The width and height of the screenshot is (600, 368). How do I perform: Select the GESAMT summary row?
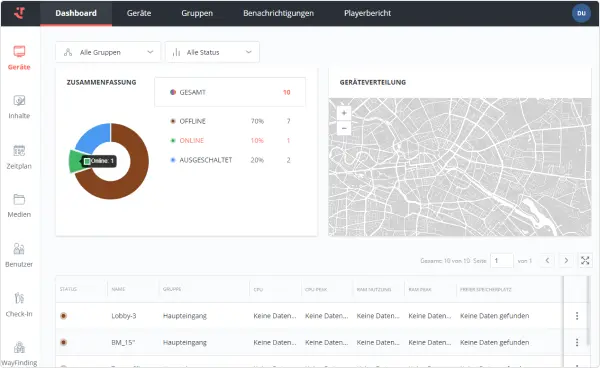[x=230, y=92]
